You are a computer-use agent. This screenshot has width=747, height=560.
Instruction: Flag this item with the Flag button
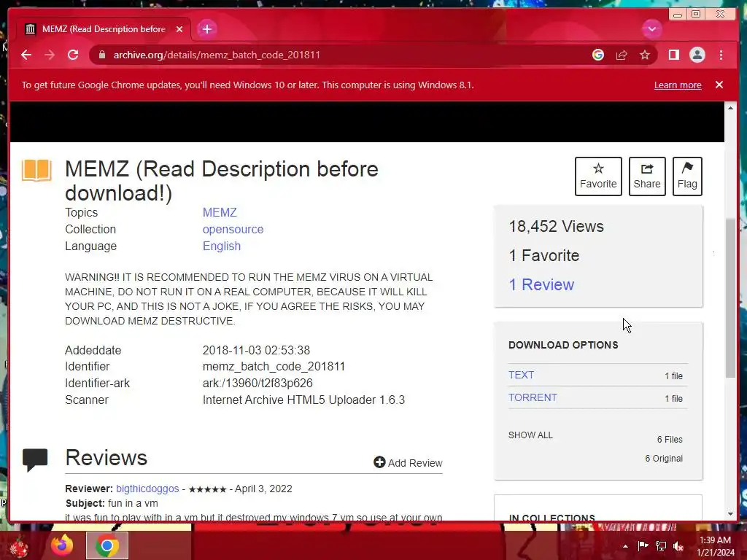coord(687,176)
